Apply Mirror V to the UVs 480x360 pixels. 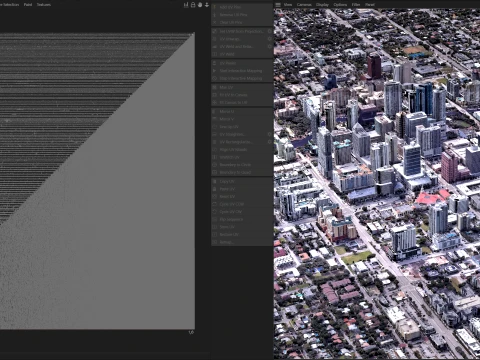242,119
